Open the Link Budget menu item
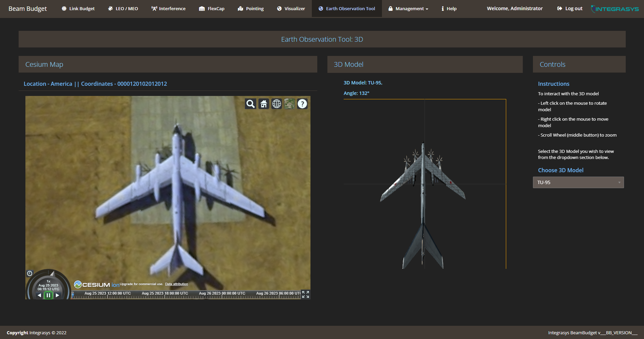Viewport: 644px width, 339px height. [78, 8]
